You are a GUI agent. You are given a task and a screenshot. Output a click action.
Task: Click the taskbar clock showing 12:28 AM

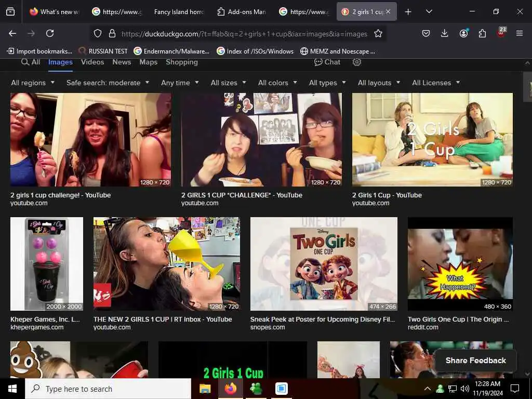(x=487, y=389)
